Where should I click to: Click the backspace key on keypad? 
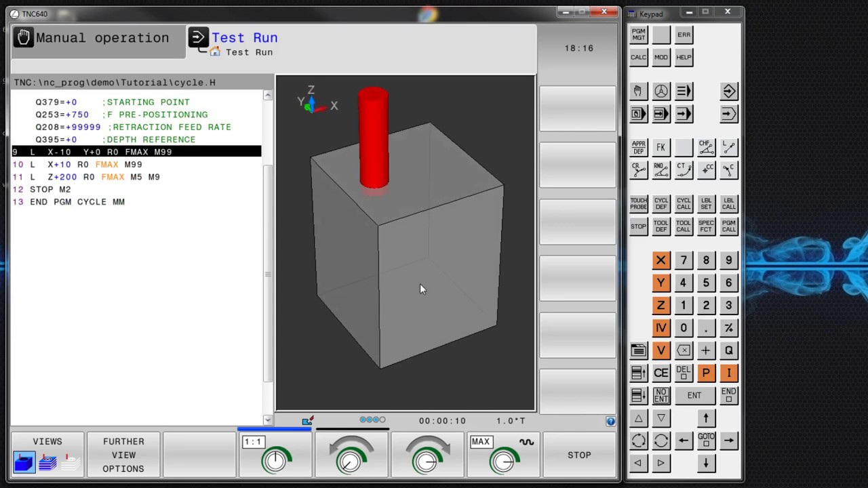[x=684, y=350]
